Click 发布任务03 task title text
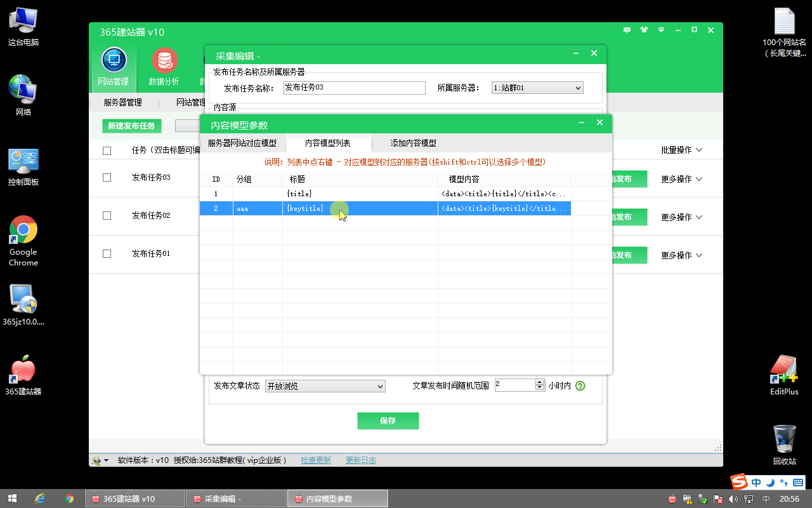Screen dimensions: 812x508 151,178
